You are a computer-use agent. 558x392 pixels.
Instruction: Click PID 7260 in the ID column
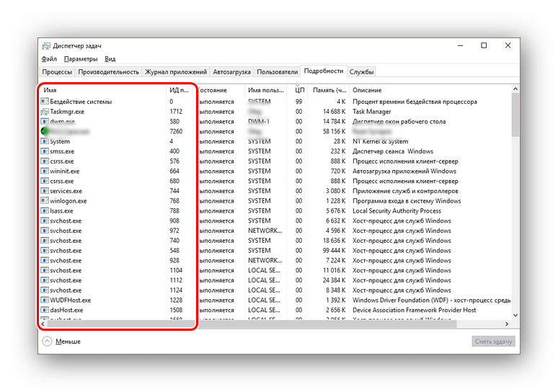point(176,131)
